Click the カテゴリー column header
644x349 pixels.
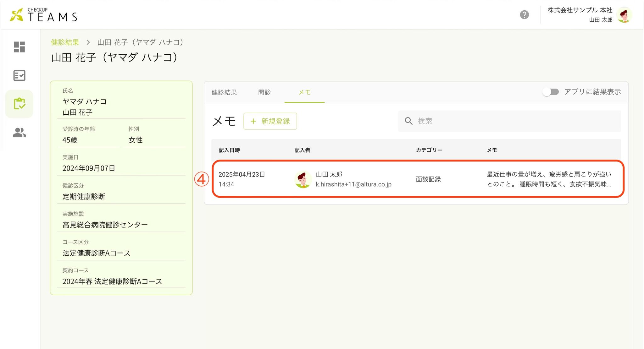pyautogui.click(x=429, y=150)
